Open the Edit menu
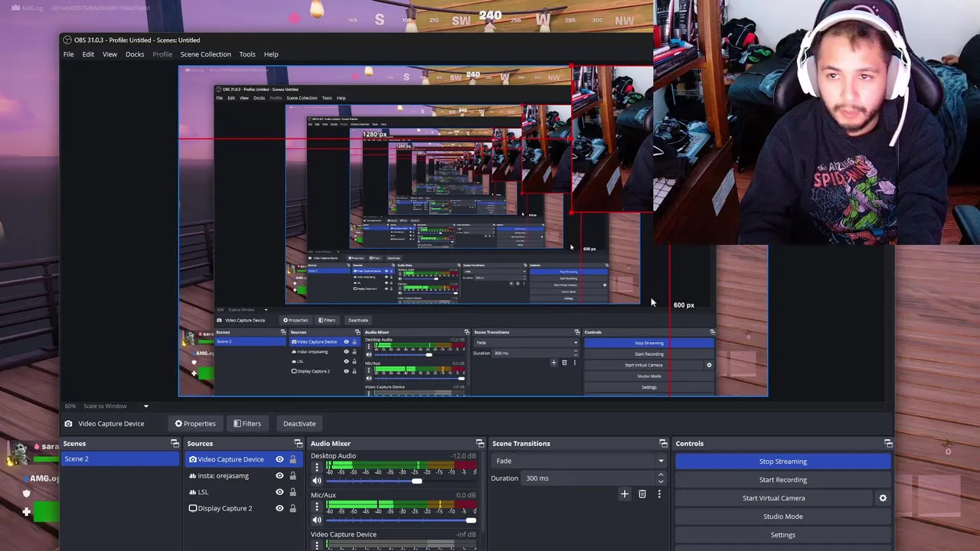Screen dimensions: 980x551 pos(88,54)
